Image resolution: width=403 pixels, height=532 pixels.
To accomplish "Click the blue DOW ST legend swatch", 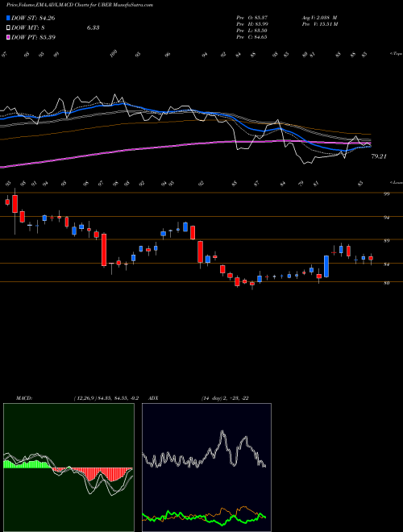I will 8,18.
